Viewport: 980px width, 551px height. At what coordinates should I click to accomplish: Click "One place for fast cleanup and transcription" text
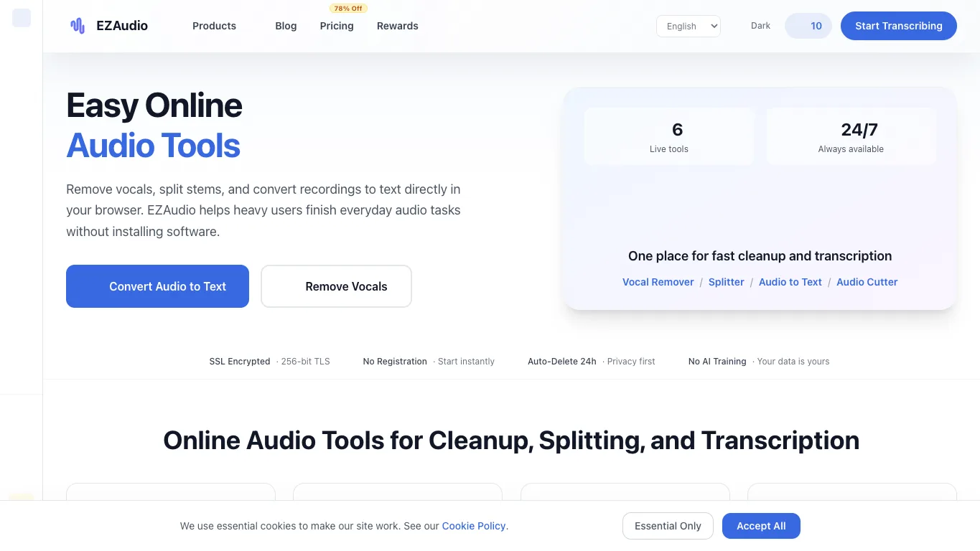pyautogui.click(x=760, y=256)
